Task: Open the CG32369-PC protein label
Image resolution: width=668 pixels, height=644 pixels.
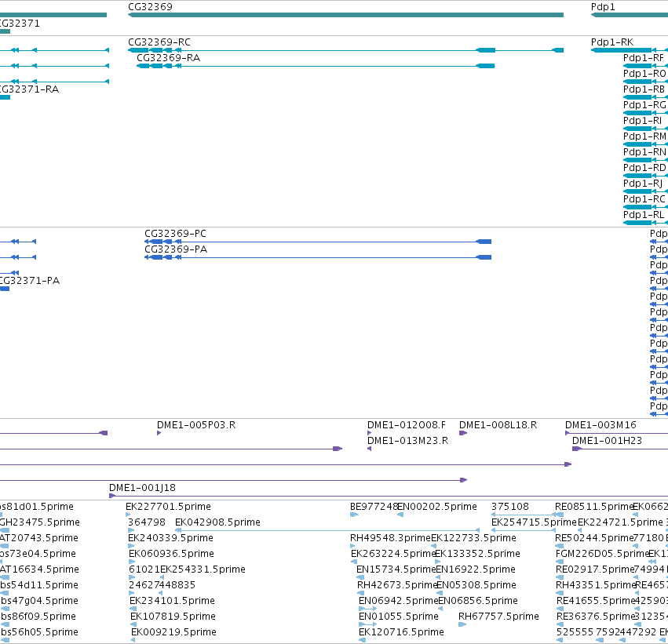Action: click(x=175, y=234)
